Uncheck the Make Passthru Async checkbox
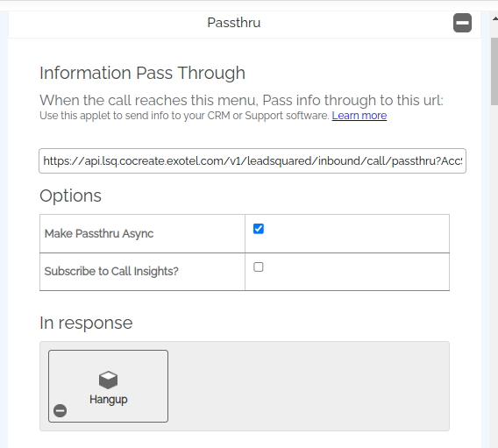Screen dimensions: 498x448 [259, 229]
